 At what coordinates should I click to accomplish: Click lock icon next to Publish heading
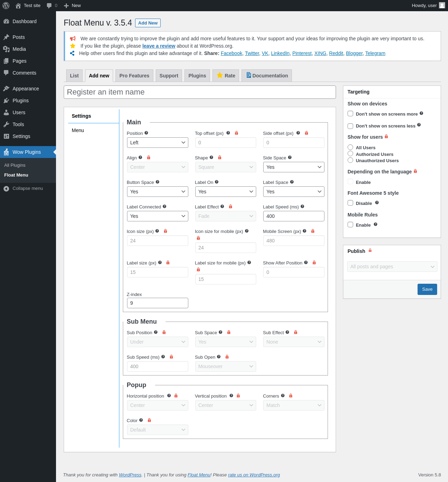point(370,250)
